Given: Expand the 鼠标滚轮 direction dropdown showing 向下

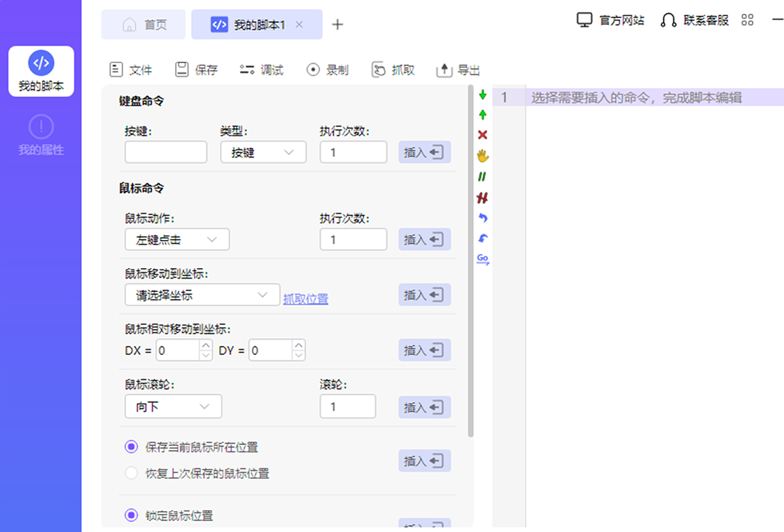Looking at the screenshot, I should coord(174,407).
